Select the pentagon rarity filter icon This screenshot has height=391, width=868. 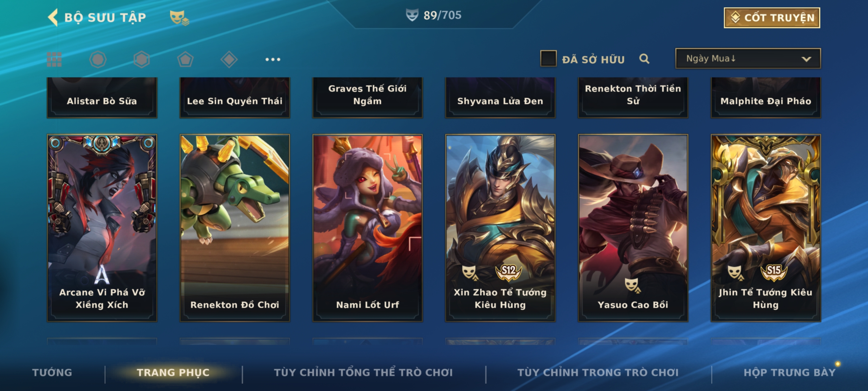click(185, 59)
